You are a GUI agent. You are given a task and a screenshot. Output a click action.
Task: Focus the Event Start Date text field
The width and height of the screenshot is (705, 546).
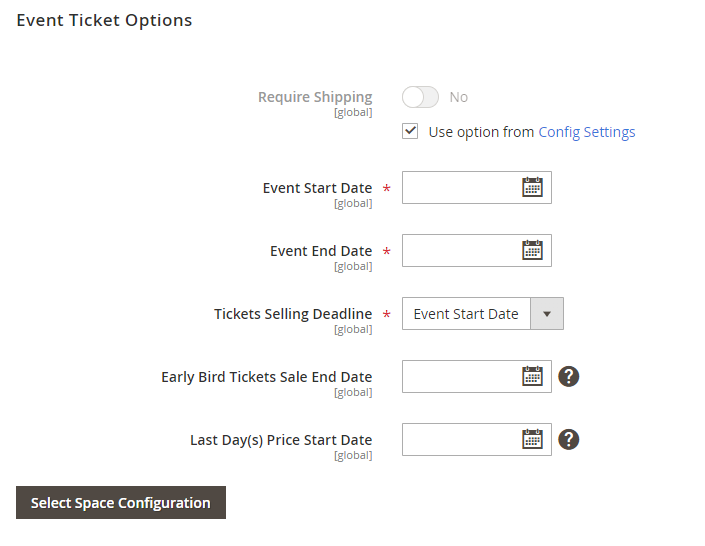(460, 187)
